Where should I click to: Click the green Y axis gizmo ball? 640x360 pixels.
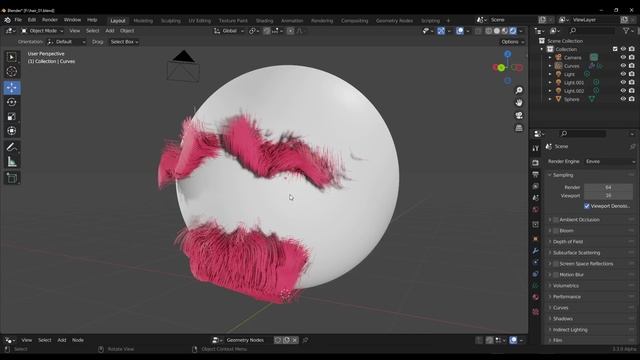[501, 68]
